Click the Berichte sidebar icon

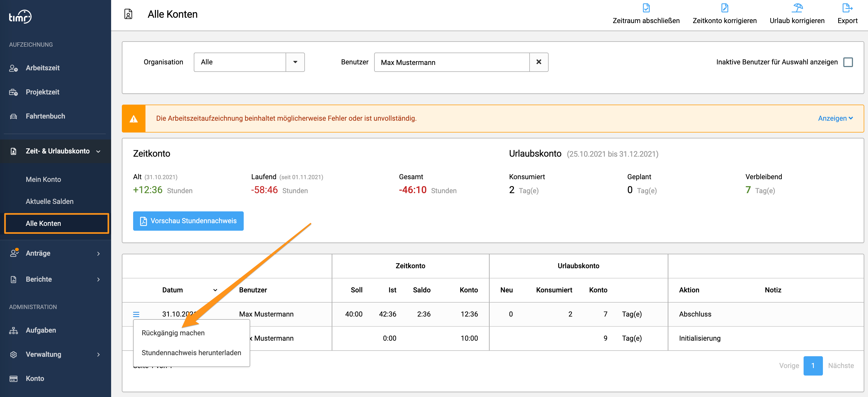[x=13, y=279]
